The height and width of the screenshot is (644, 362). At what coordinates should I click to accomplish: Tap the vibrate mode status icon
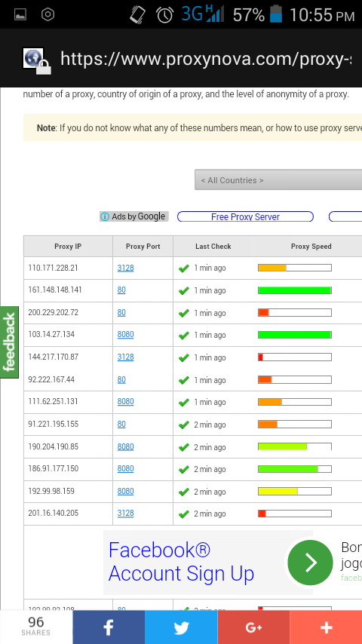click(138, 15)
